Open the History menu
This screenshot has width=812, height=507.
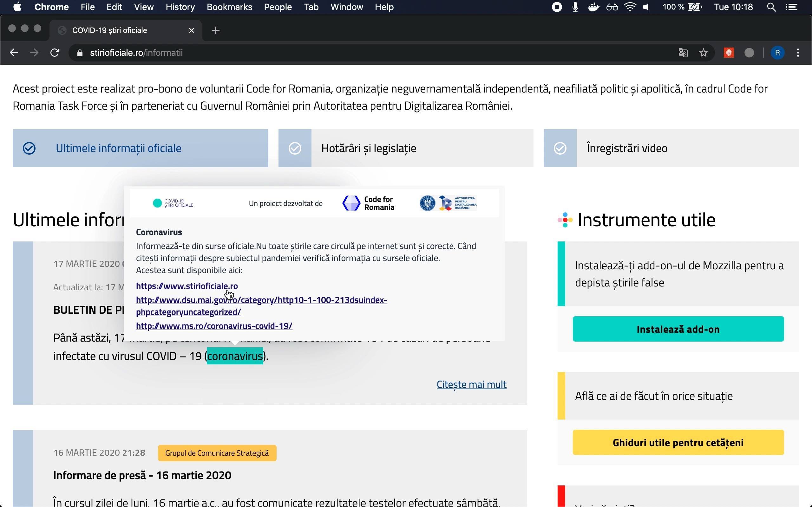pos(180,7)
